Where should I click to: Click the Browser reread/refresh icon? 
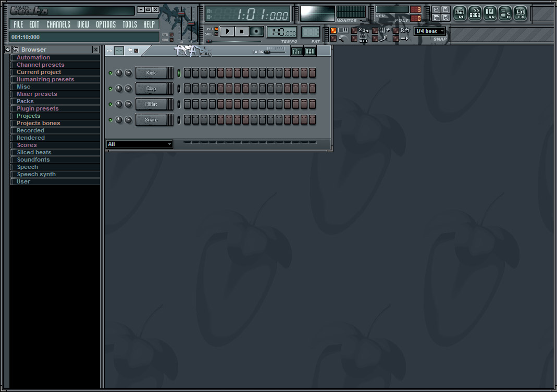point(15,50)
